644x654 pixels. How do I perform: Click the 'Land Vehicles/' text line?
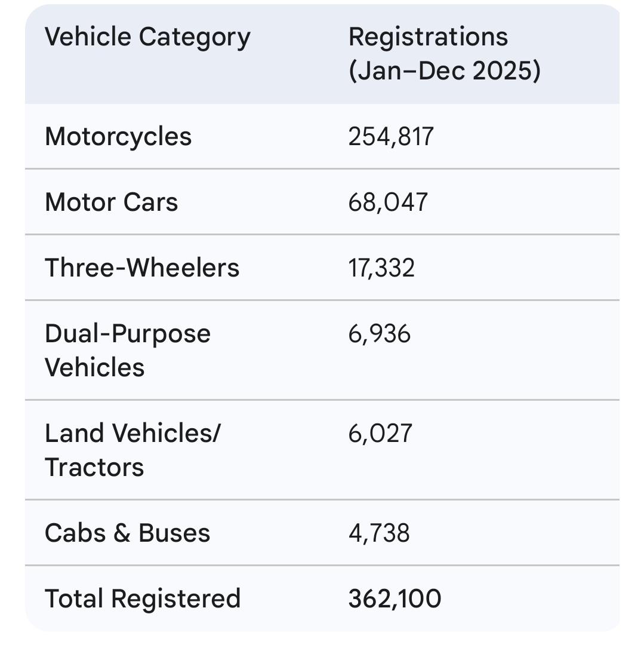coord(133,433)
